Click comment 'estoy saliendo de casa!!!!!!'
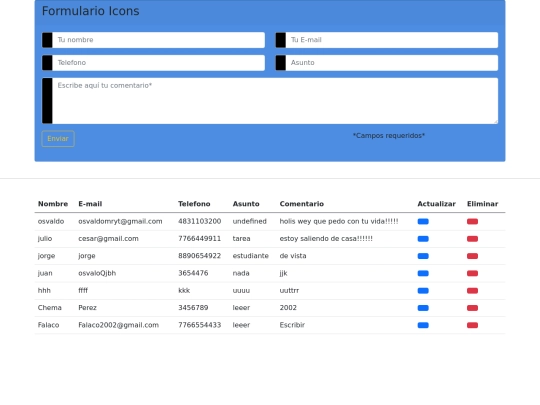Screen dimensions: 540x405 click(x=326, y=239)
